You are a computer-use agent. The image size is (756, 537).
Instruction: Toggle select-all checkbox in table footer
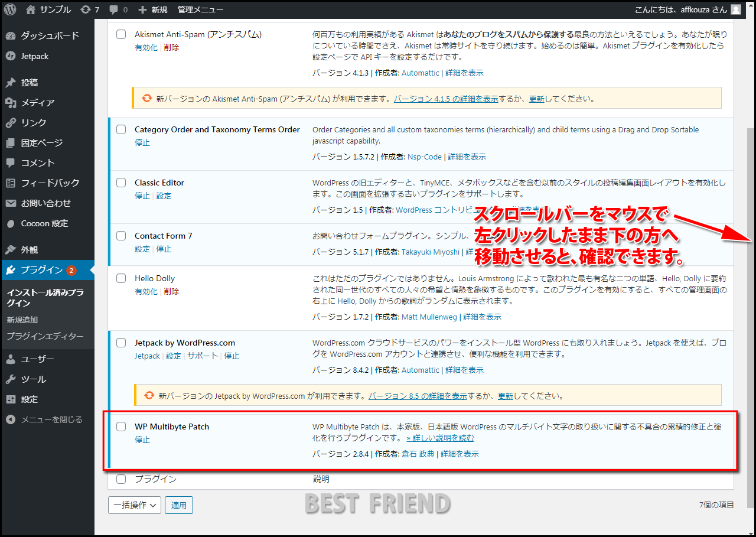click(x=121, y=479)
